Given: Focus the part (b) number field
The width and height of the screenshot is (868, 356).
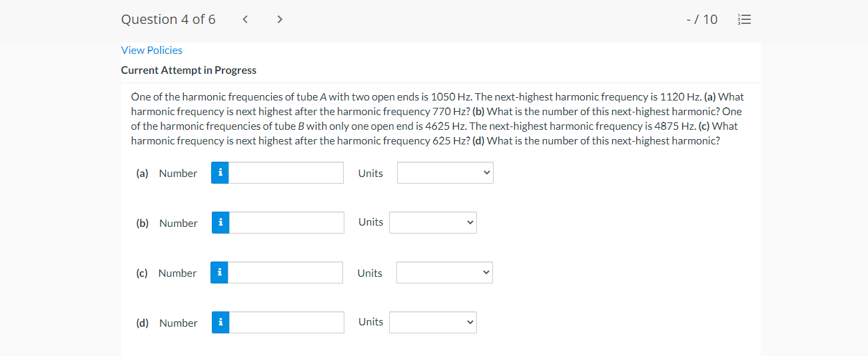Looking at the screenshot, I should tap(286, 222).
